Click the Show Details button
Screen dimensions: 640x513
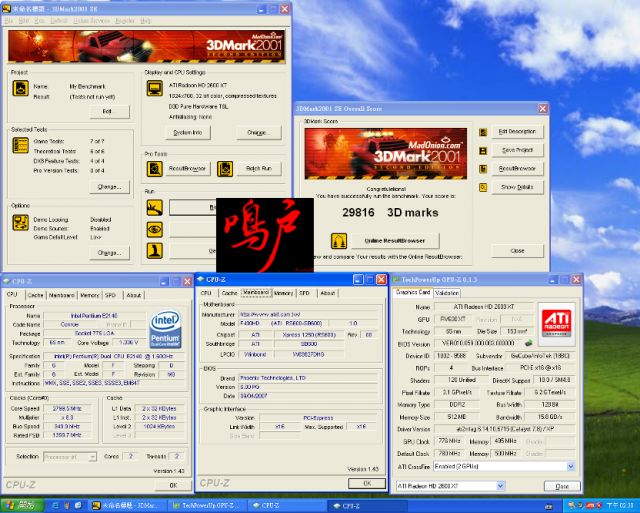point(517,187)
